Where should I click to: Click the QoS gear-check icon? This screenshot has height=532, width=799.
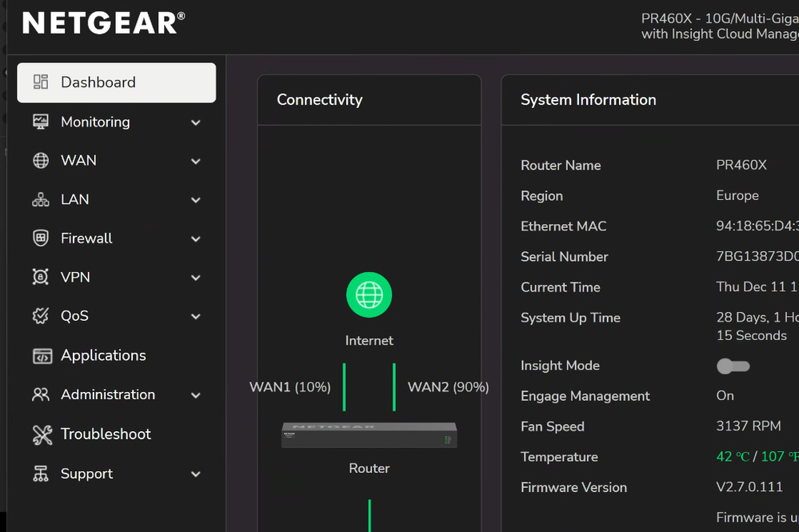click(41, 316)
